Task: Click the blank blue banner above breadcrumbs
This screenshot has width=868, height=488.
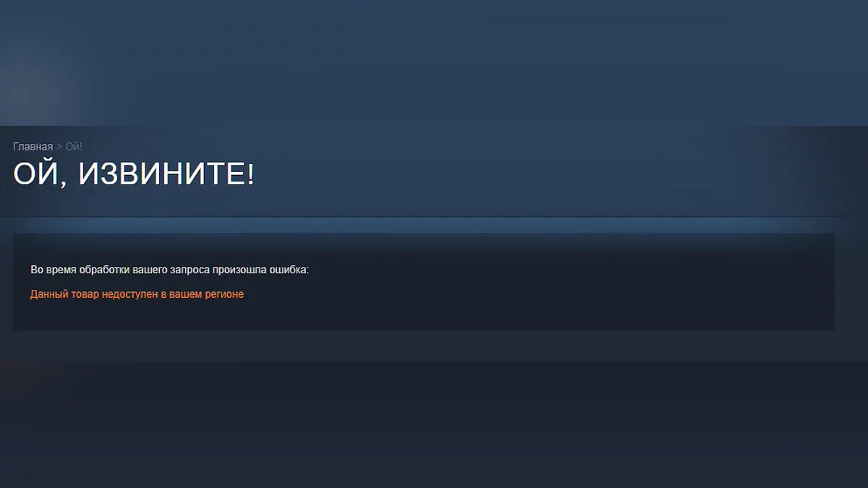Action: pyautogui.click(x=434, y=61)
